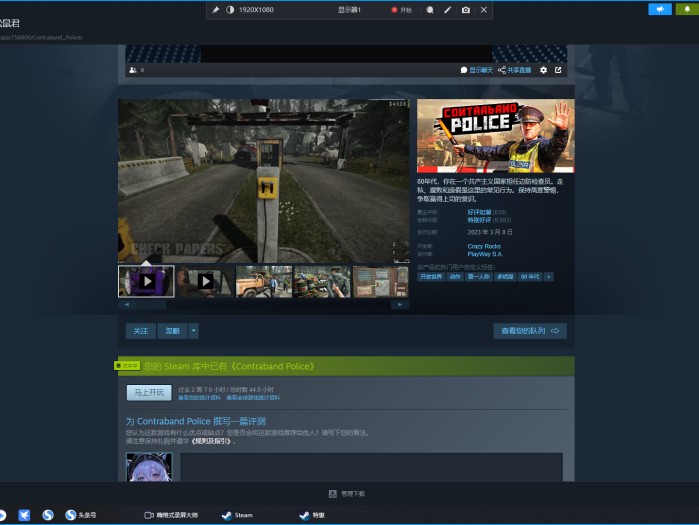
Task: Pop out the broadcast in a new window
Action: [x=558, y=70]
